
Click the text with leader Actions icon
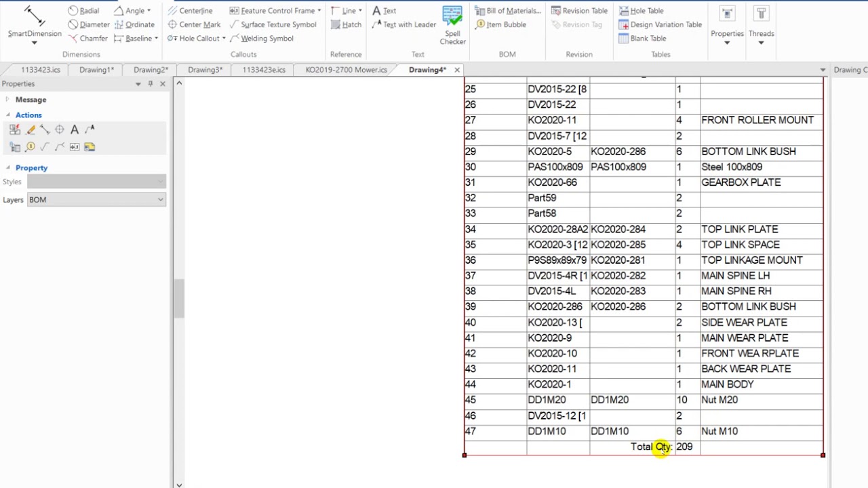pyautogui.click(x=90, y=129)
